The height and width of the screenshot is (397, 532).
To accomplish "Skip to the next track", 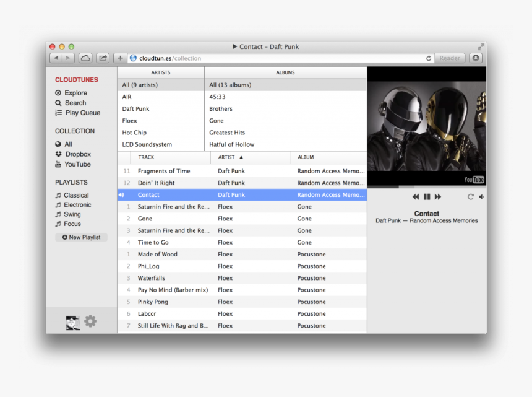I will [x=438, y=196].
